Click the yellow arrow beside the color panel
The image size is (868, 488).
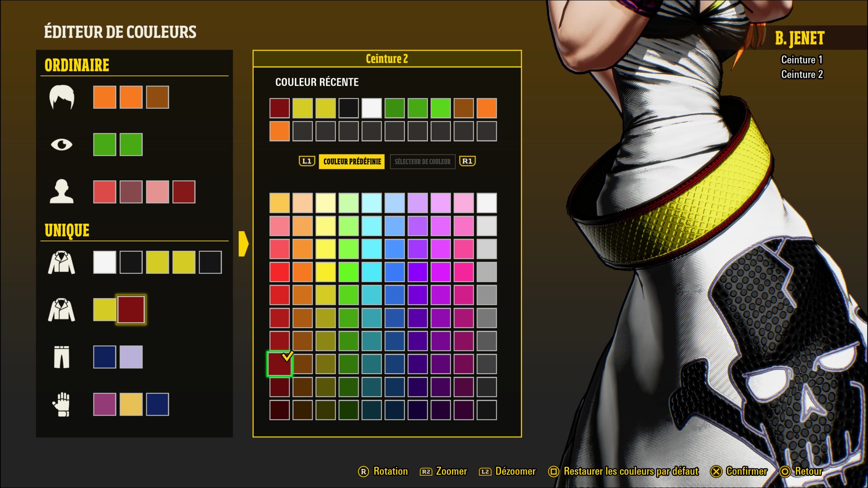pos(243,244)
